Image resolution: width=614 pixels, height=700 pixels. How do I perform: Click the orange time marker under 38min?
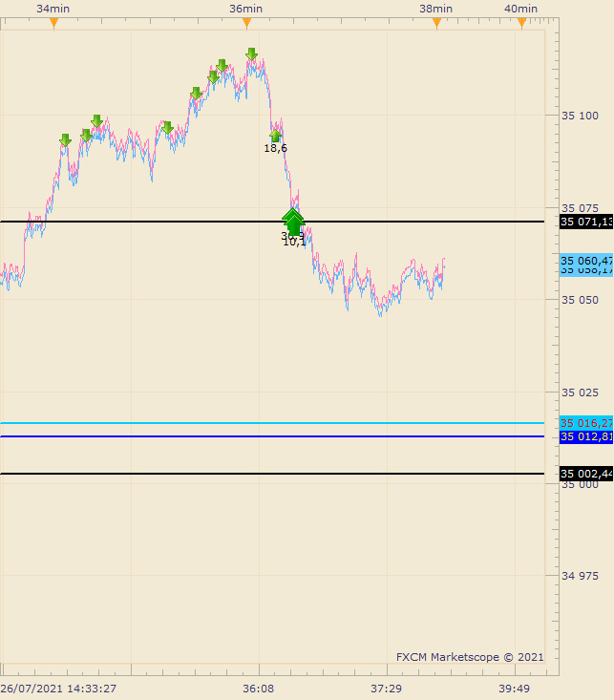pos(436,23)
